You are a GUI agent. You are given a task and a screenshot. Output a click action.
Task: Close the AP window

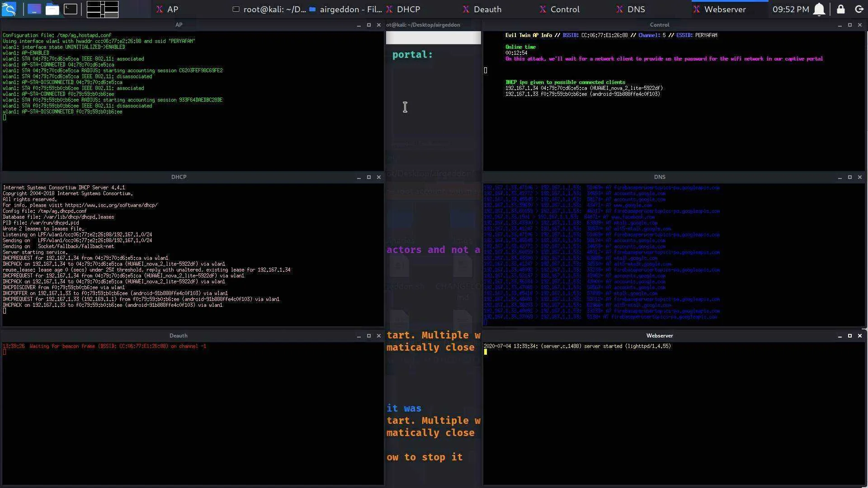[x=379, y=25]
